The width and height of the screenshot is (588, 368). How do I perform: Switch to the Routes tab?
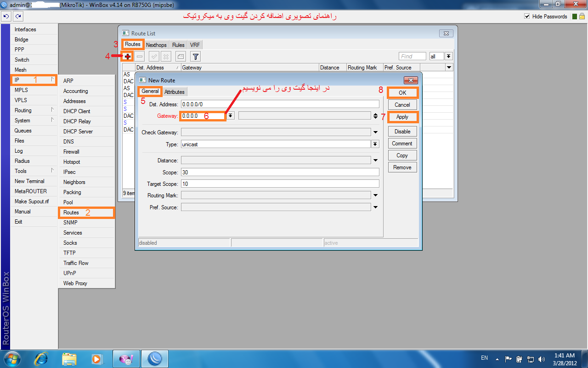(133, 45)
